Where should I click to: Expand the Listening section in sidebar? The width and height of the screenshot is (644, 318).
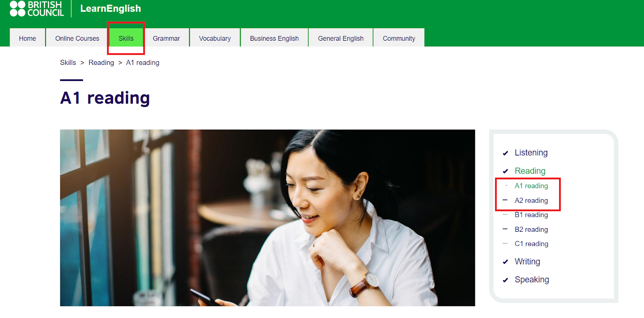point(531,153)
